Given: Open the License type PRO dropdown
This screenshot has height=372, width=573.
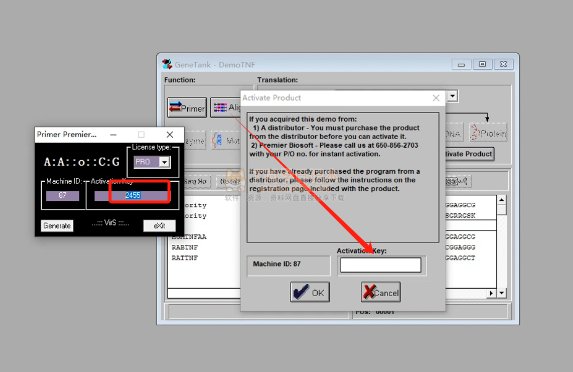Looking at the screenshot, I should [x=164, y=162].
